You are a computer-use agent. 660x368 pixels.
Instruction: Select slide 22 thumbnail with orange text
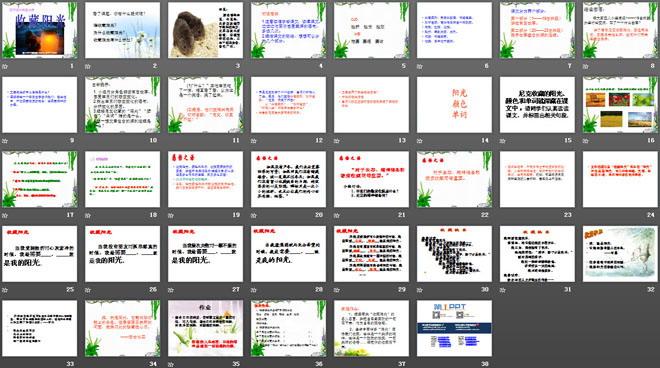[x=454, y=179]
